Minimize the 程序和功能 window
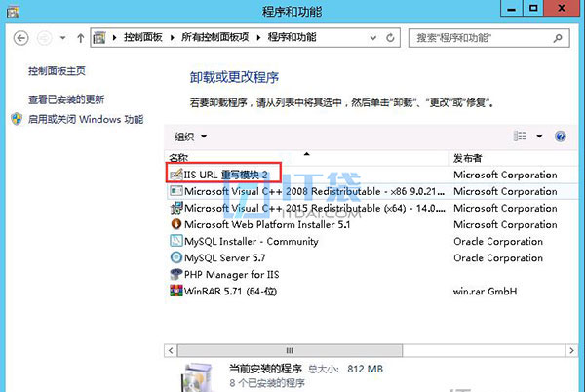The width and height of the screenshot is (585, 392). [x=512, y=8]
